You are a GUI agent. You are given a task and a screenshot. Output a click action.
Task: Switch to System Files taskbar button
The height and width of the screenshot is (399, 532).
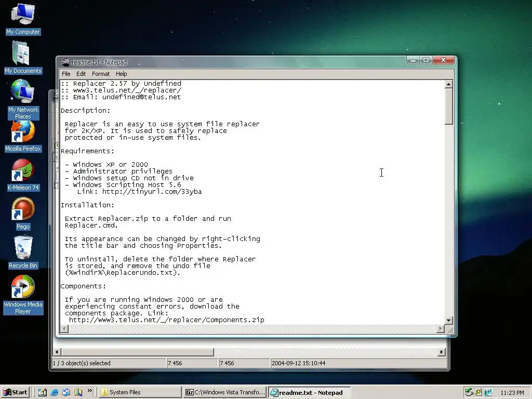(x=140, y=392)
